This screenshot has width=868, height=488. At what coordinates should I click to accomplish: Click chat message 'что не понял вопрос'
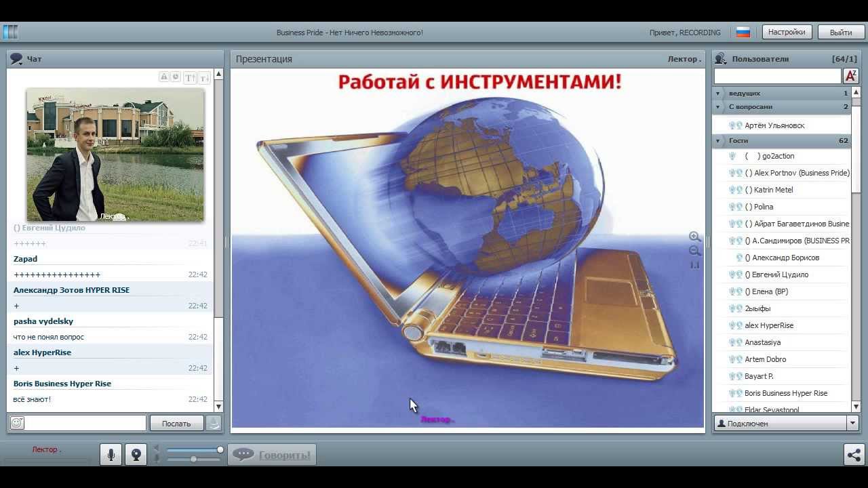[x=49, y=337]
